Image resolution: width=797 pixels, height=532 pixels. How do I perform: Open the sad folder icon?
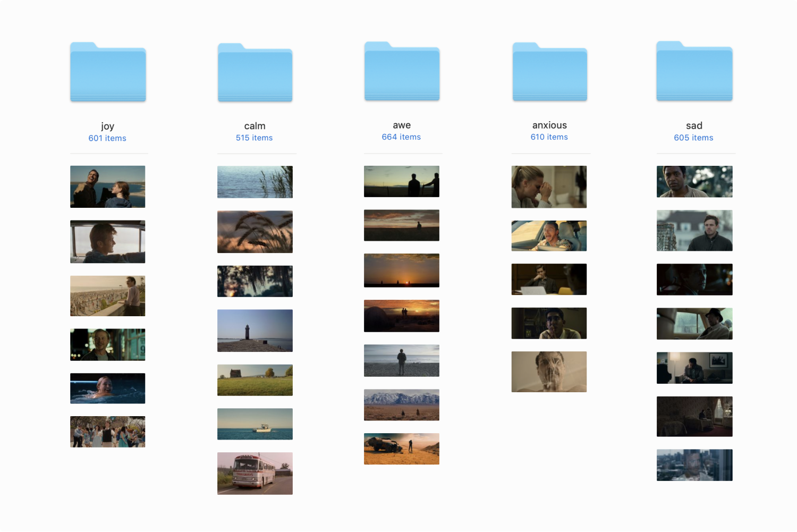(694, 72)
